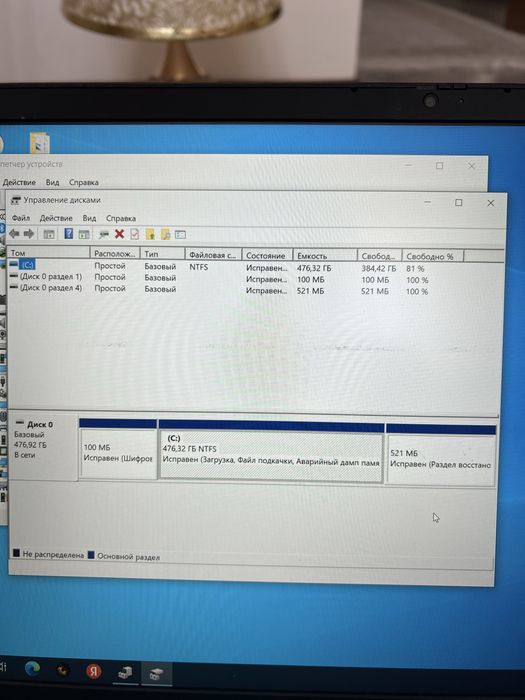525x700 pixels.
Task: Click the back arrow in Disk Management toolbar
Action: click(x=14, y=233)
